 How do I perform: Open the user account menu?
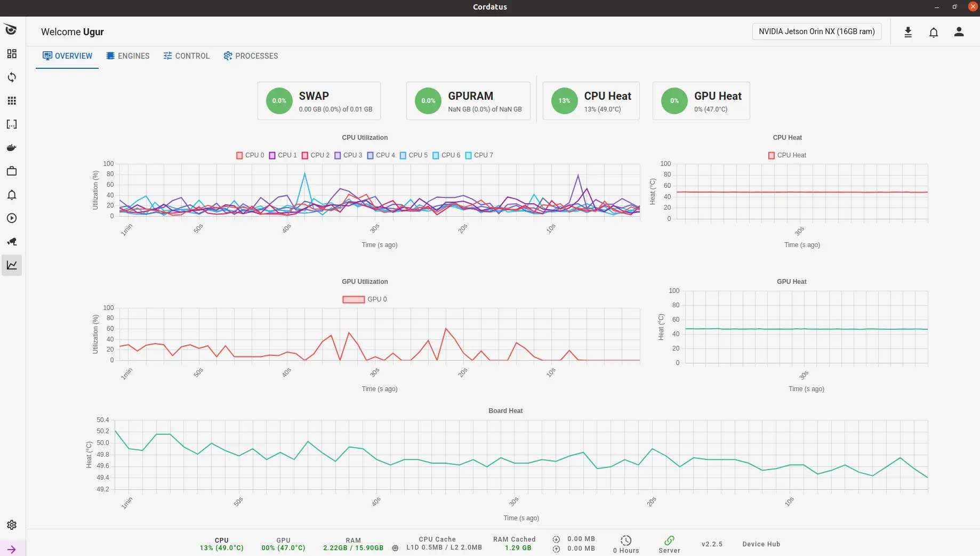[959, 32]
